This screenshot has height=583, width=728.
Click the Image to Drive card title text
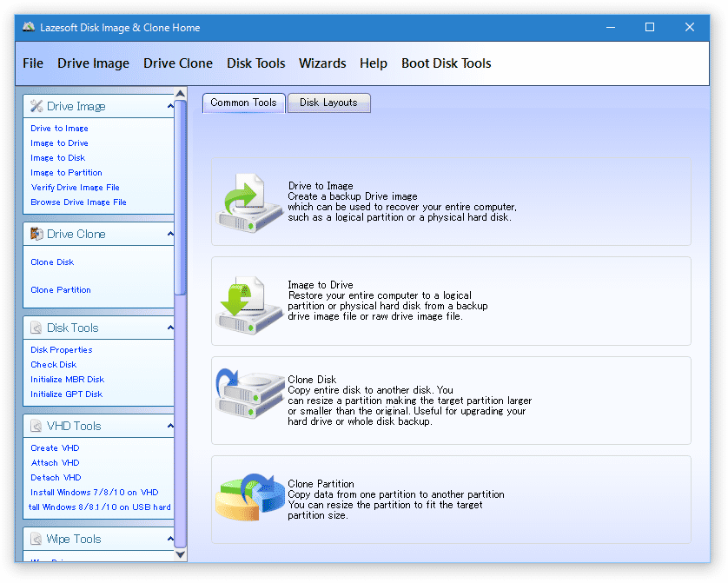tap(321, 285)
